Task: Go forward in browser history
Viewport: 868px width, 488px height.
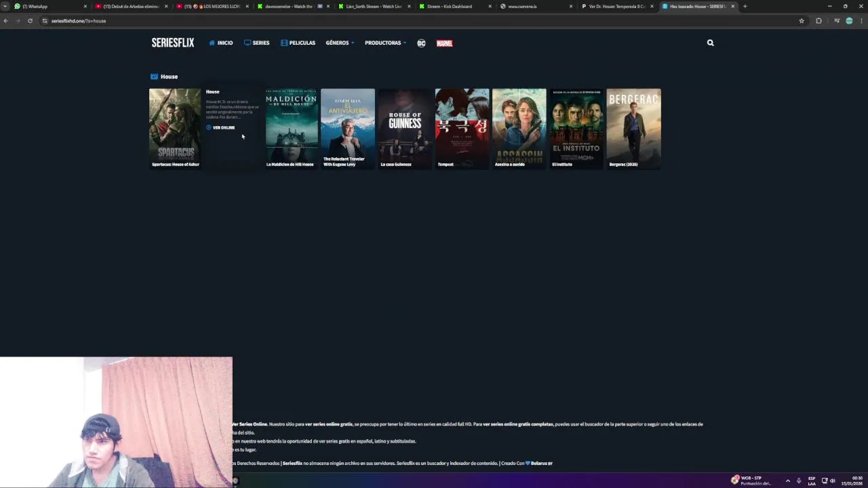Action: (18, 21)
